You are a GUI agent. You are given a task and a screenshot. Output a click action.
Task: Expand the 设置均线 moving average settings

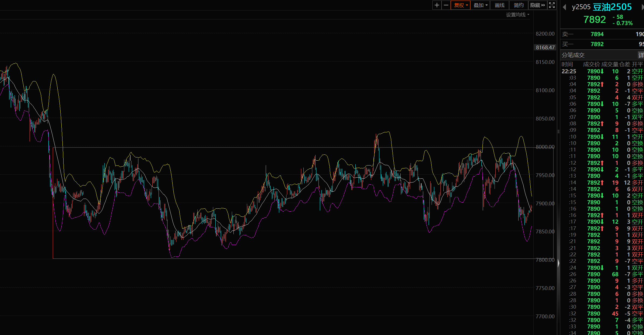point(517,15)
